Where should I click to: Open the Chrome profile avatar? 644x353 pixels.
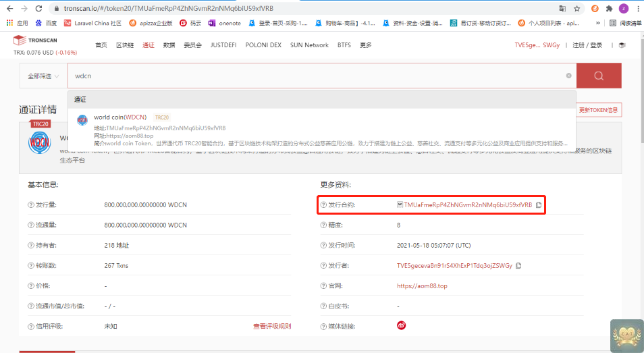tap(624, 8)
